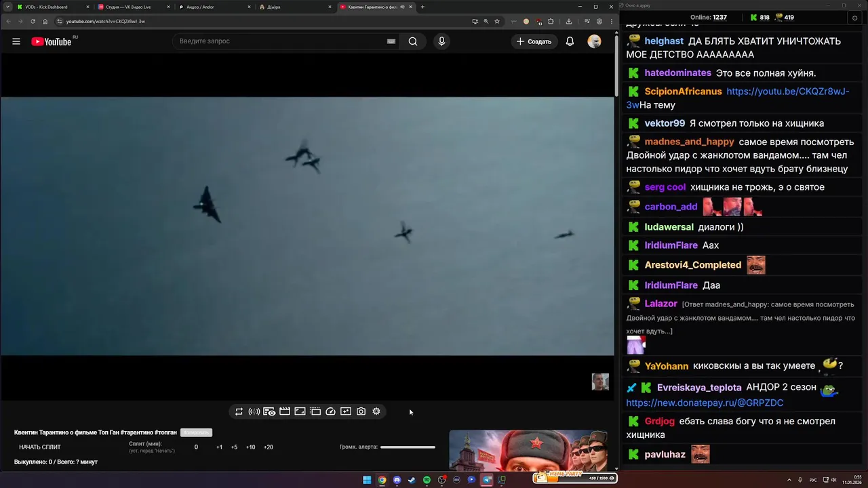This screenshot has width=868, height=488.
Task: Open video toolbar settings gear
Action: [x=376, y=411]
